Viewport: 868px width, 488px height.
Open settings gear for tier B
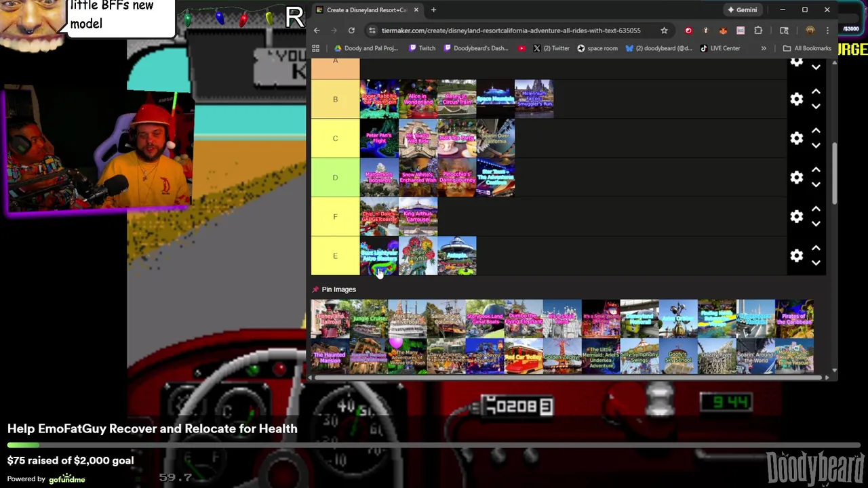[797, 99]
